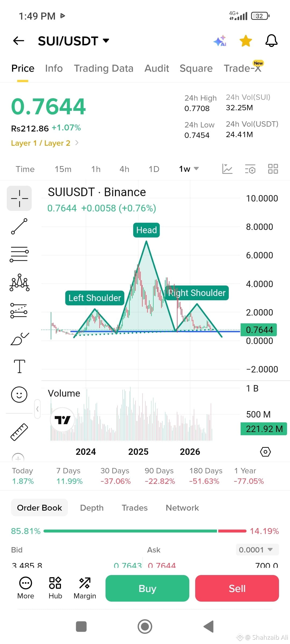Expand the 0.0001 precision dropdown
This screenshot has height=644, width=290.
[257, 550]
